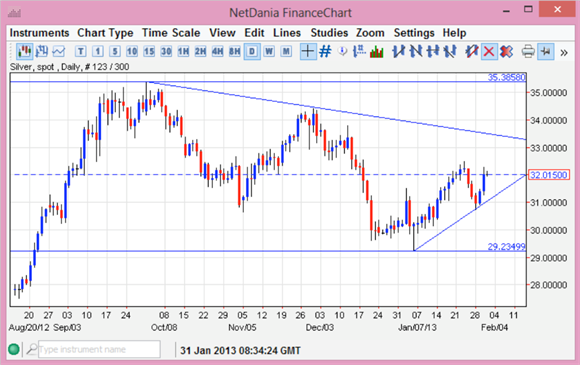Open the Chart Type menu
This screenshot has height=365, width=580.
pyautogui.click(x=105, y=33)
